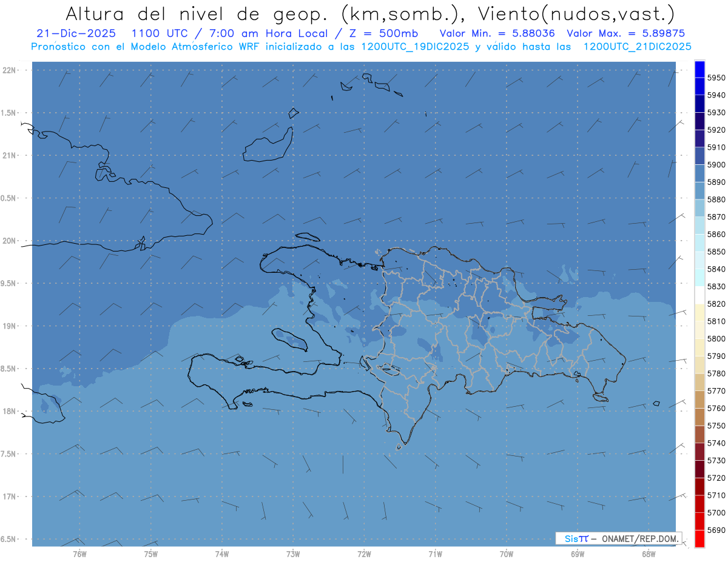This screenshot has height=562, width=728.
Task: Pick the bright red swatch below 5690
Action: click(x=699, y=538)
